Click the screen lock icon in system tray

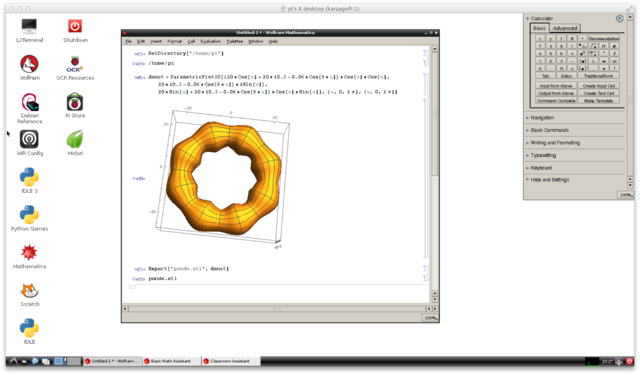tap(620, 361)
